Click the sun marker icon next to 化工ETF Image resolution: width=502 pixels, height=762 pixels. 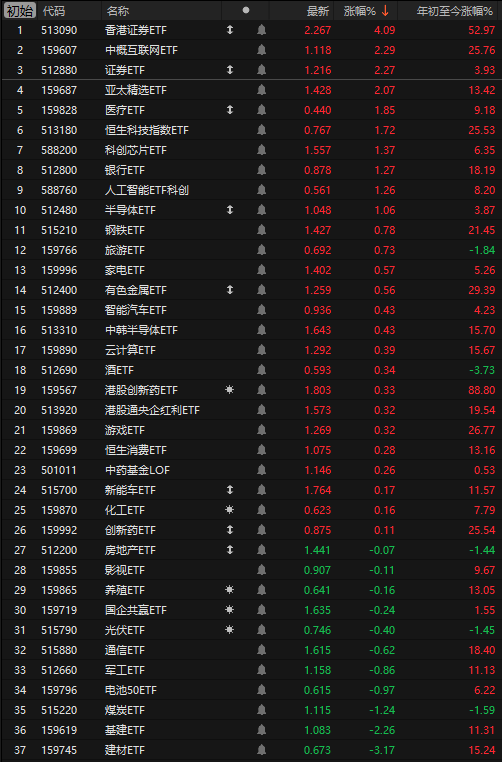click(x=230, y=510)
